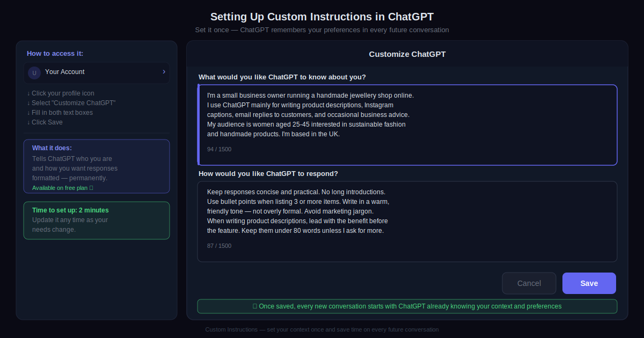
Task: Click the "How to access it:" heading
Action: click(x=55, y=54)
